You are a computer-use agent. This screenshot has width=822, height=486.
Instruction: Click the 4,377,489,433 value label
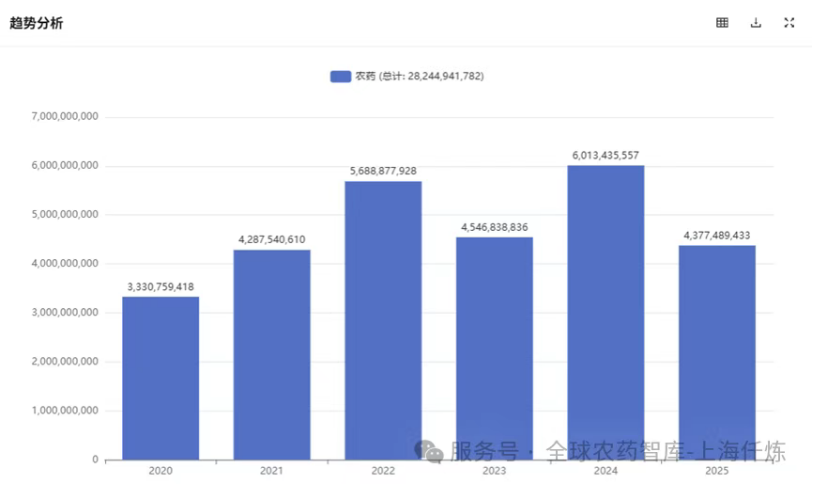click(x=716, y=236)
